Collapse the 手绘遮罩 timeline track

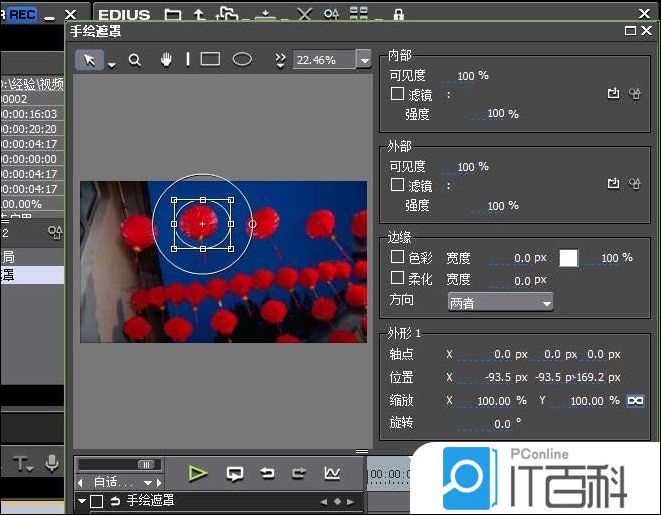coord(82,501)
